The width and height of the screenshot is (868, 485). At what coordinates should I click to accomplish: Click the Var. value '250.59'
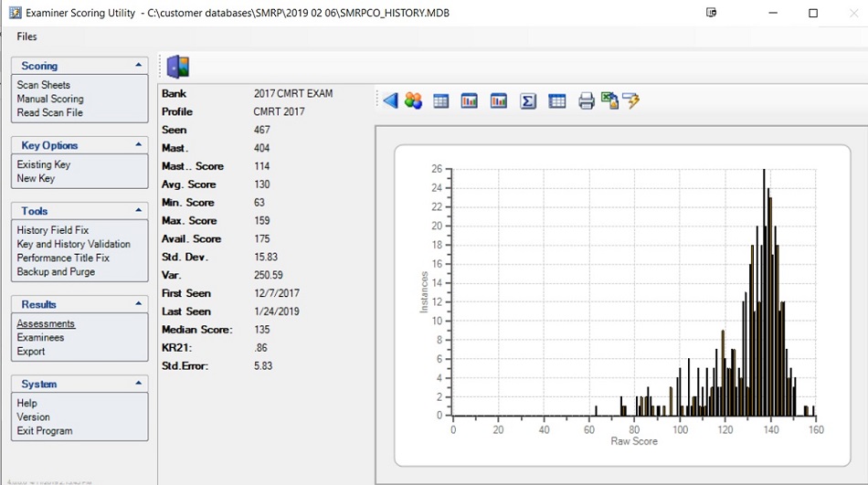269,275
